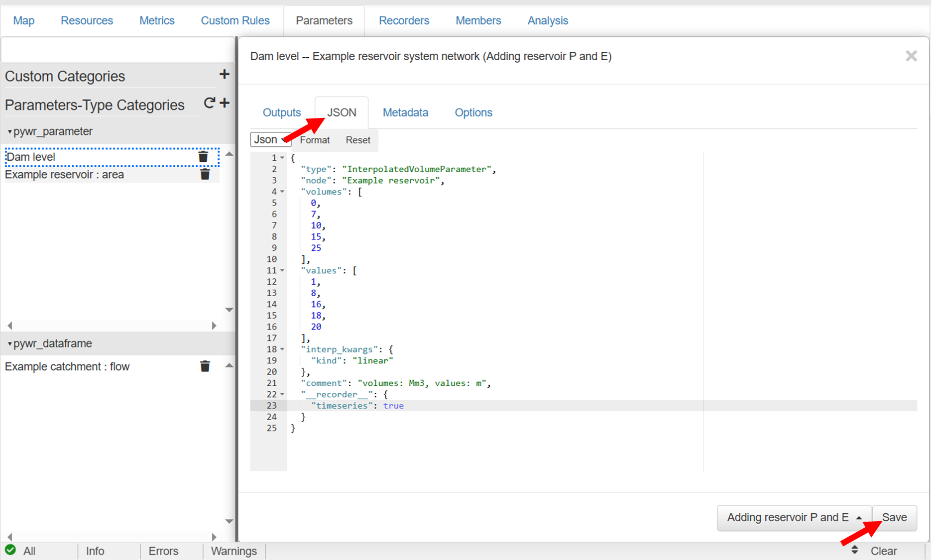Viewport: 931px width, 560px height.
Task: Collapse the pywr_parameter group
Action: coord(9,132)
